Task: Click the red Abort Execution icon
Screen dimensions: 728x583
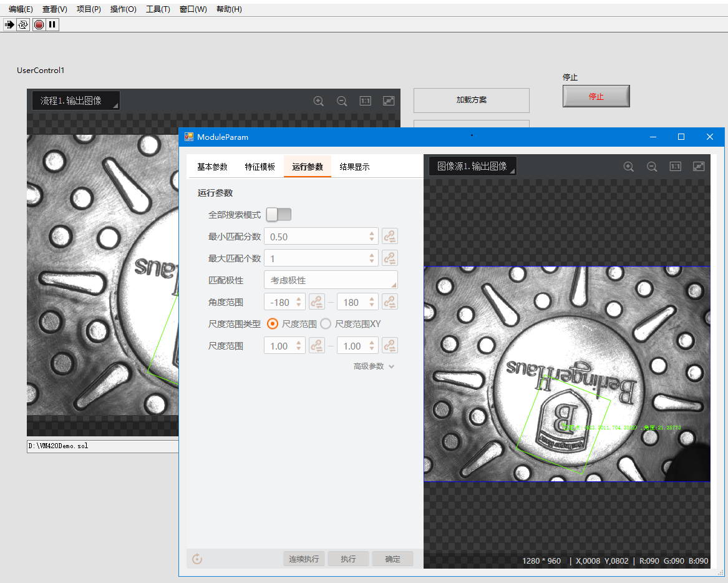Action: tap(39, 24)
